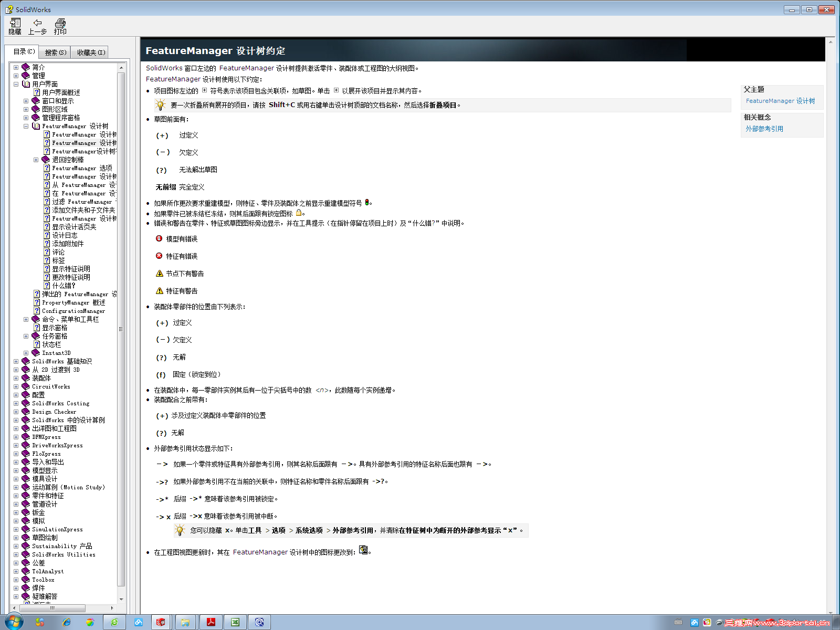Screen dimensions: 840x630
Task: Click the book icon beside CircuitWorks
Action: coord(26,386)
